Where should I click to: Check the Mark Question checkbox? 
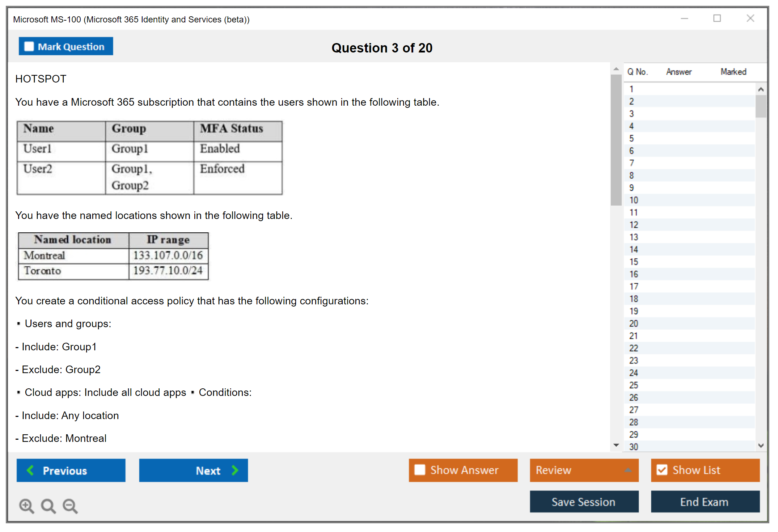click(x=29, y=46)
